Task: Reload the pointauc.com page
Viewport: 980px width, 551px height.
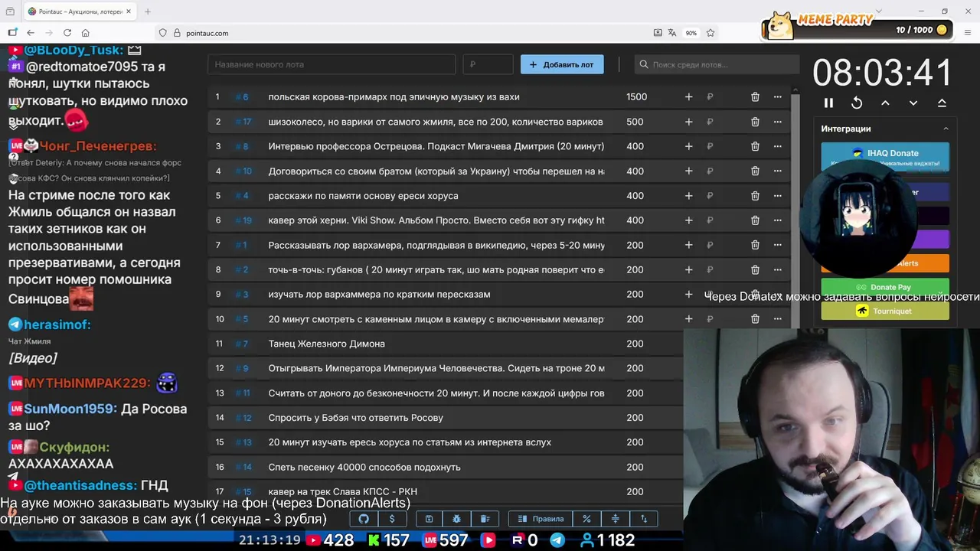Action: click(x=67, y=33)
